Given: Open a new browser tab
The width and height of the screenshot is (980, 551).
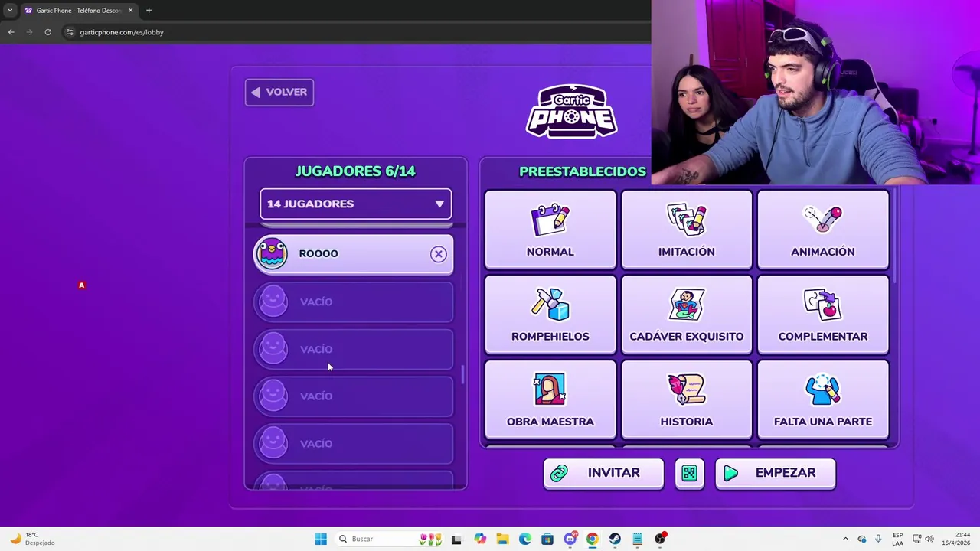Looking at the screenshot, I should pos(149,11).
